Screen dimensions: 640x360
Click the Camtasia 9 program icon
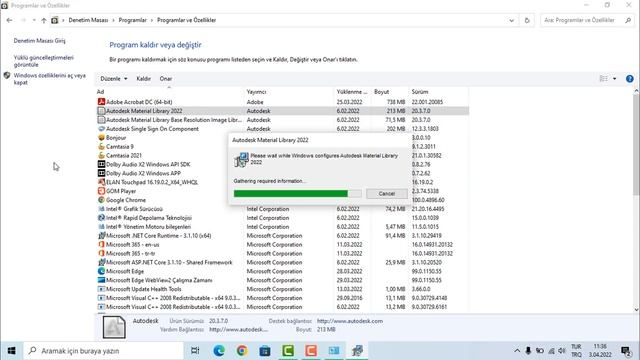coord(101,147)
